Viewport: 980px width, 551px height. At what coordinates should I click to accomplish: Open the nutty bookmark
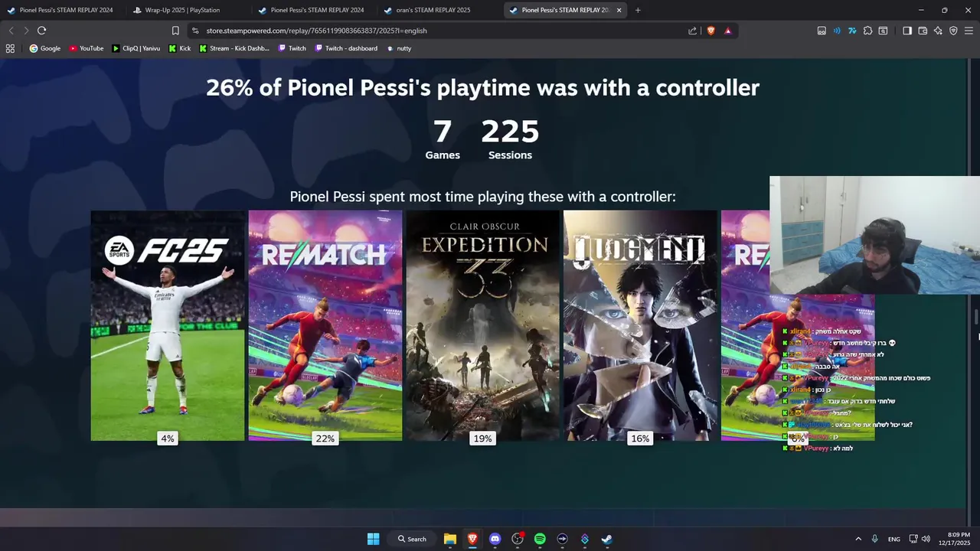coord(399,48)
